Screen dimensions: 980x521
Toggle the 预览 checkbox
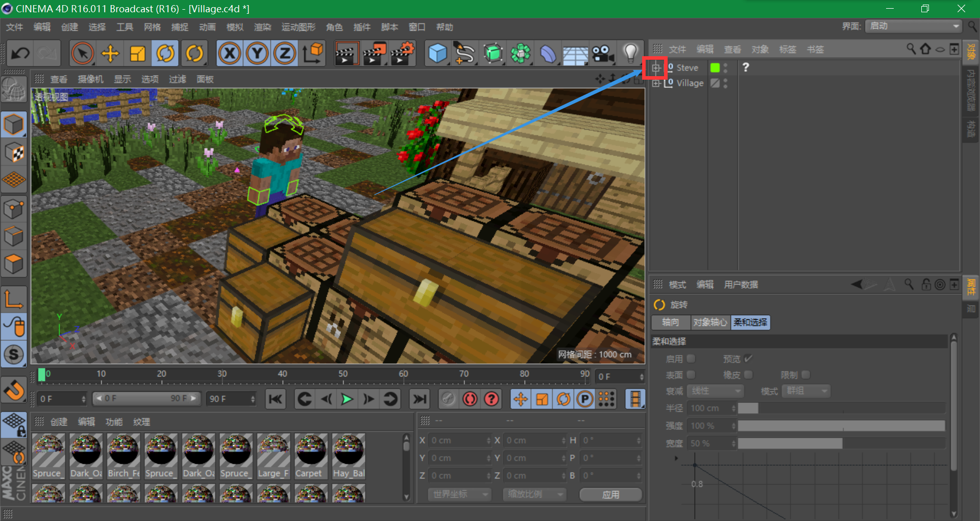point(748,359)
